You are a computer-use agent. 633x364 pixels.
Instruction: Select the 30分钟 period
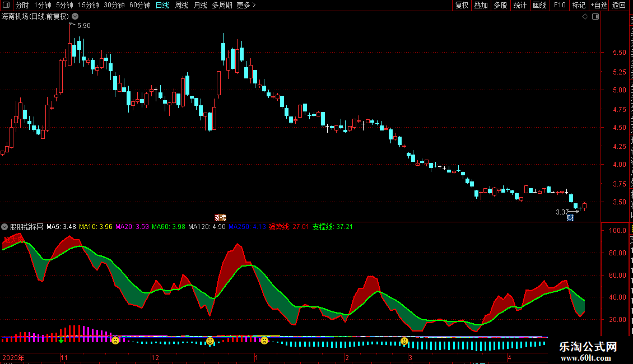tap(114, 5)
